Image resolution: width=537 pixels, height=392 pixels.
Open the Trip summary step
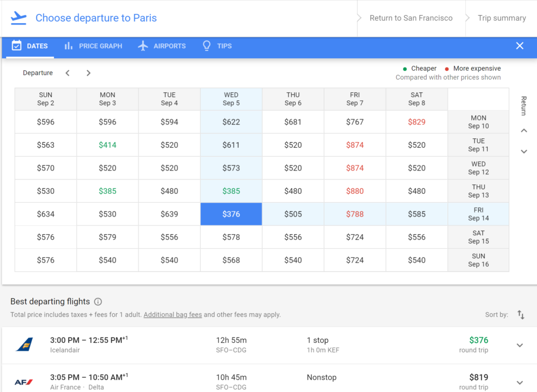click(x=501, y=17)
